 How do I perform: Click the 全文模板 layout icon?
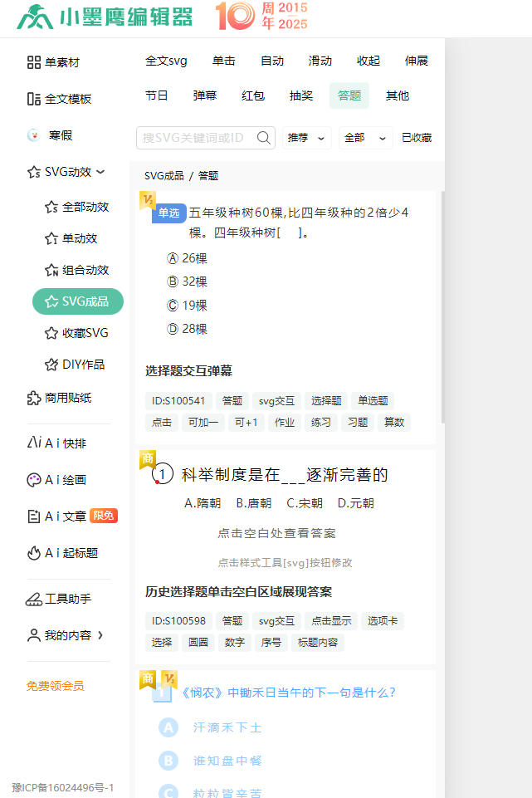pos(33,99)
